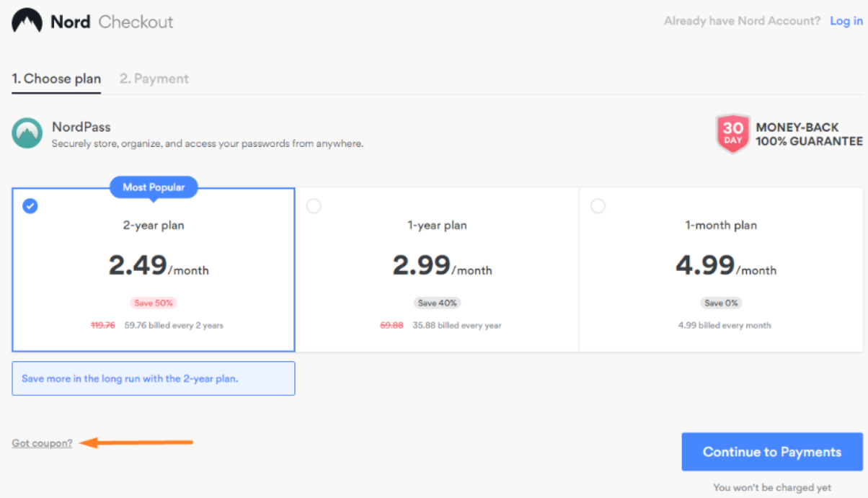
Task: Click the Log in link
Action: (846, 21)
